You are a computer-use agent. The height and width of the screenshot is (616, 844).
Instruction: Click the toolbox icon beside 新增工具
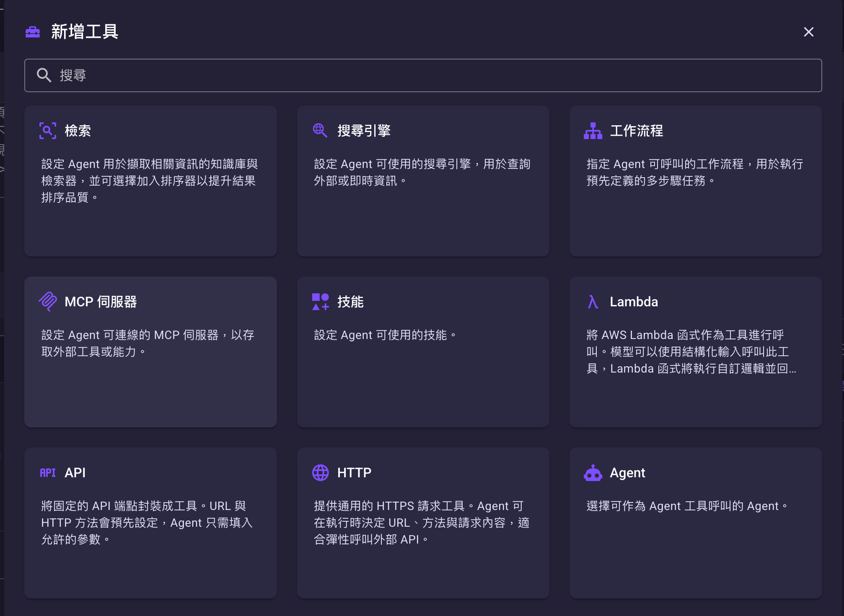click(33, 32)
